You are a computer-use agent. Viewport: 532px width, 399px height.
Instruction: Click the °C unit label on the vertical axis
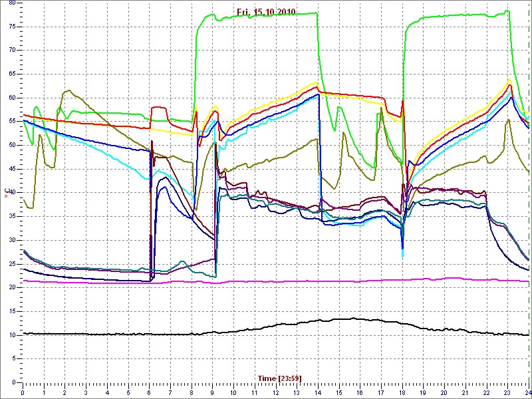(x=8, y=194)
